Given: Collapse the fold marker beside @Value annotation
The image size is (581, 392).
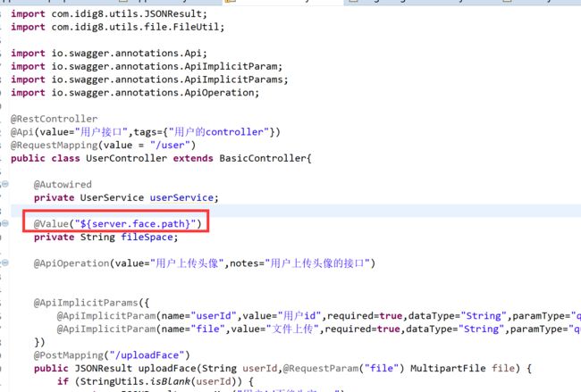Looking at the screenshot, I should [5, 223].
